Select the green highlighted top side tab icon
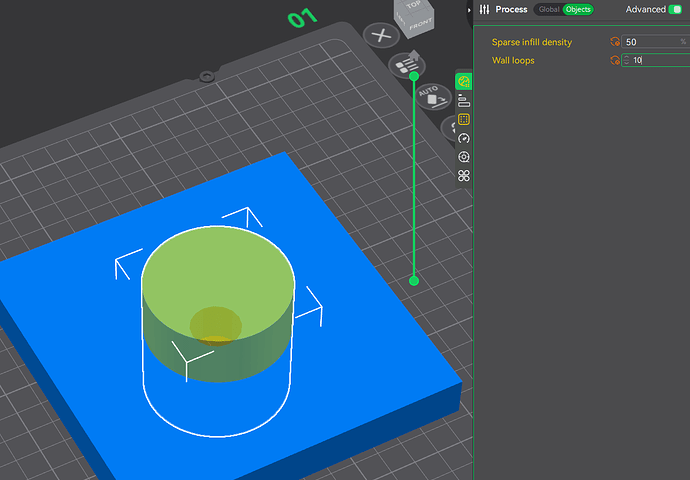690x480 pixels. coord(464,82)
